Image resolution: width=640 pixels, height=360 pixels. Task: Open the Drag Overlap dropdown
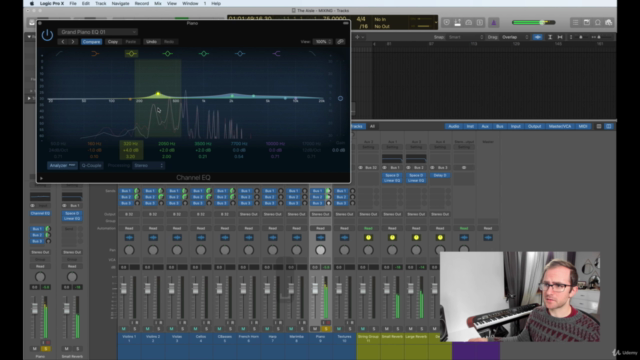point(514,37)
